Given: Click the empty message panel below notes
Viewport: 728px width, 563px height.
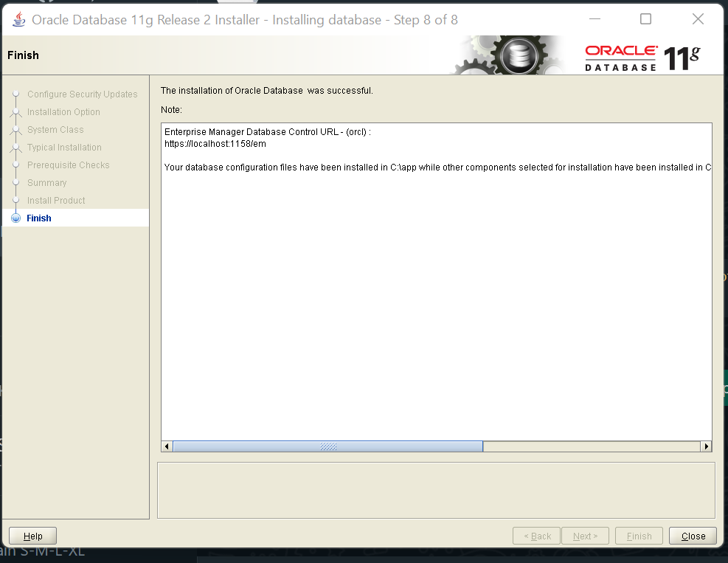Looking at the screenshot, I should point(436,490).
